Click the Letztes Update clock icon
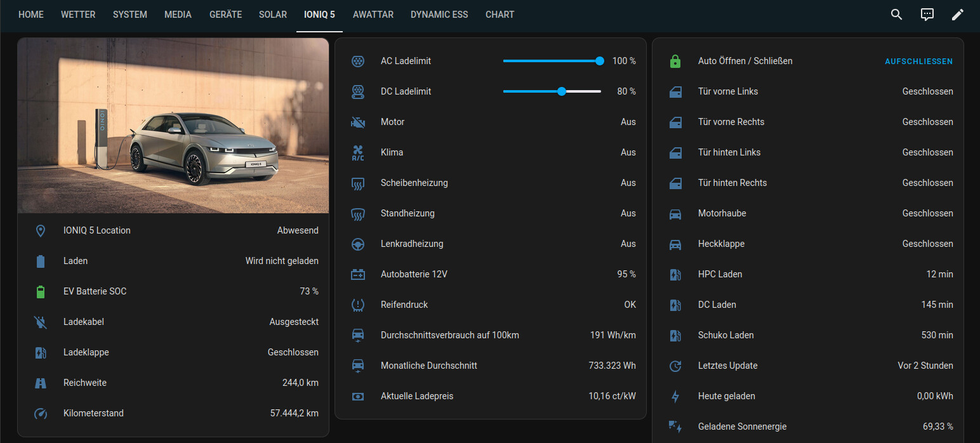 (x=675, y=366)
